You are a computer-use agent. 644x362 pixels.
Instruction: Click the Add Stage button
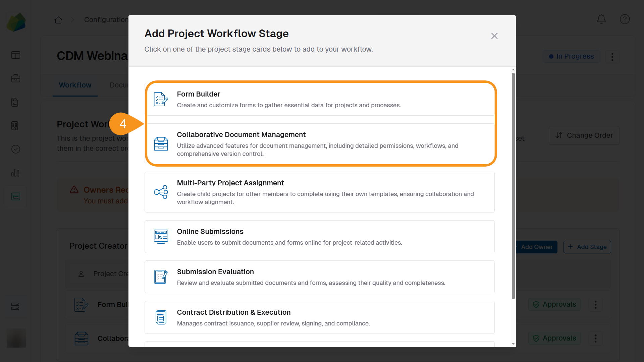587,247
